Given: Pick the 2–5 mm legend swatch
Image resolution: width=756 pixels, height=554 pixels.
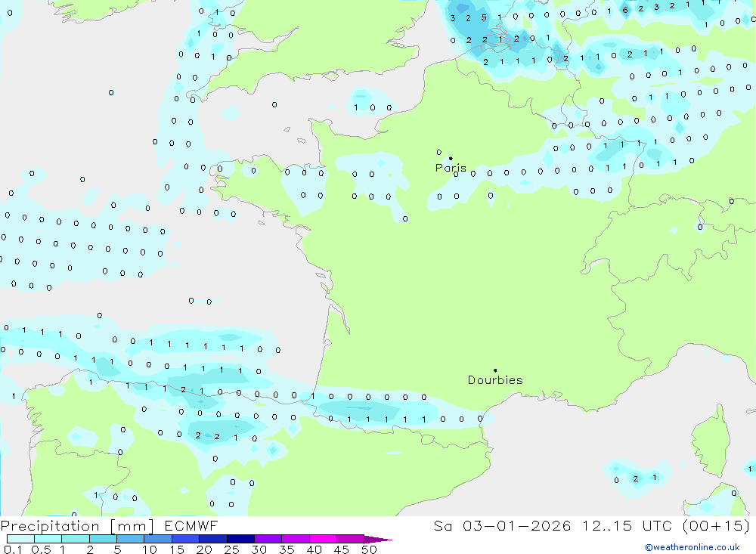Looking at the screenshot, I should tap(103, 539).
